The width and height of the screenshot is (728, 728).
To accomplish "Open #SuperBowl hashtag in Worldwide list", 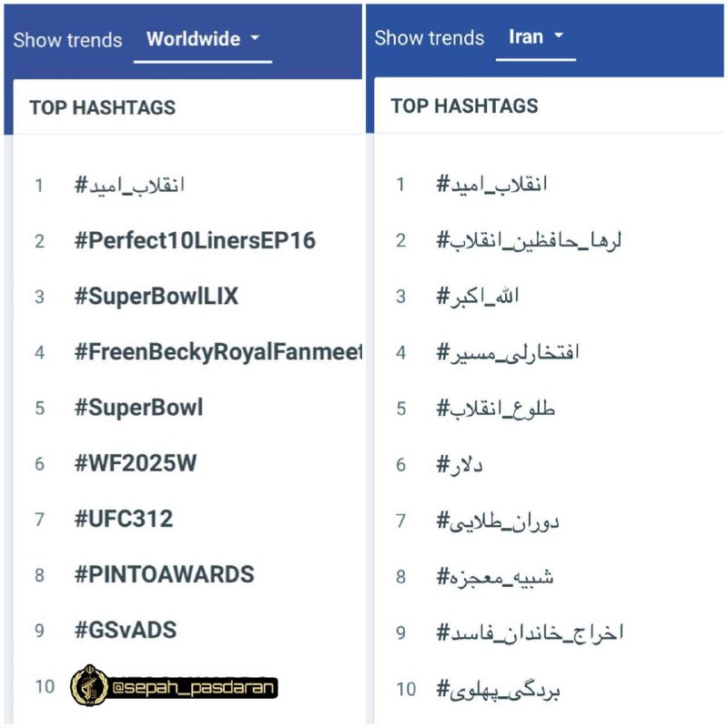I will tap(139, 408).
